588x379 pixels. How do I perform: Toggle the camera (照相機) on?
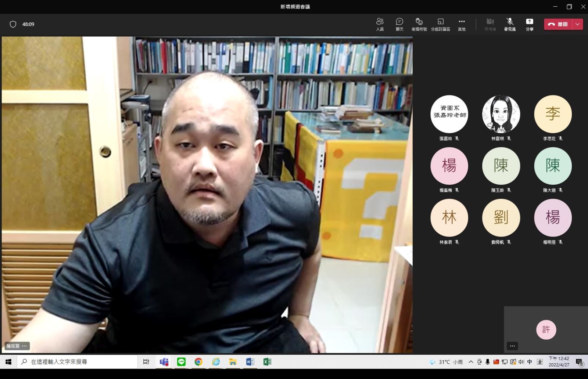coord(490,24)
